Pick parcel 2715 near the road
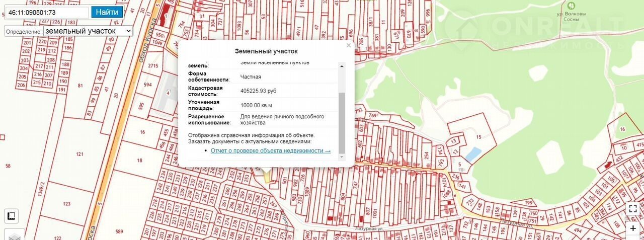This screenshot has width=644, height=240. [153, 66]
